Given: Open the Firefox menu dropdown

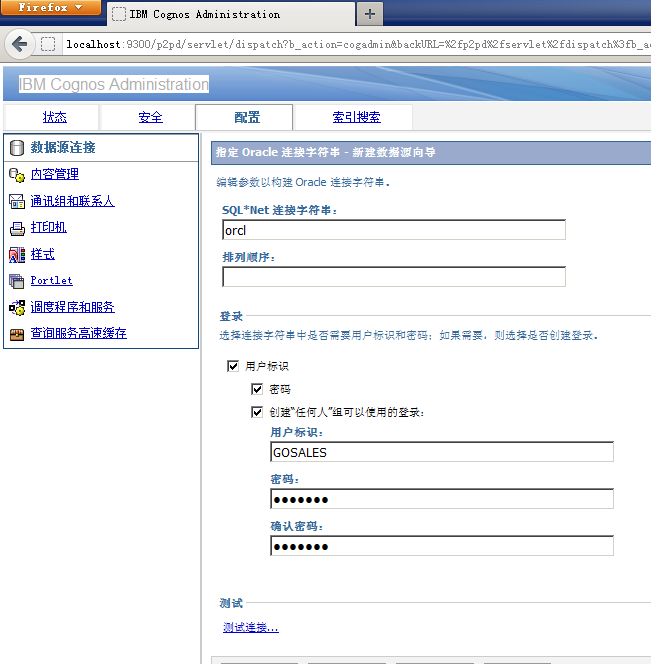Looking at the screenshot, I should (x=50, y=7).
